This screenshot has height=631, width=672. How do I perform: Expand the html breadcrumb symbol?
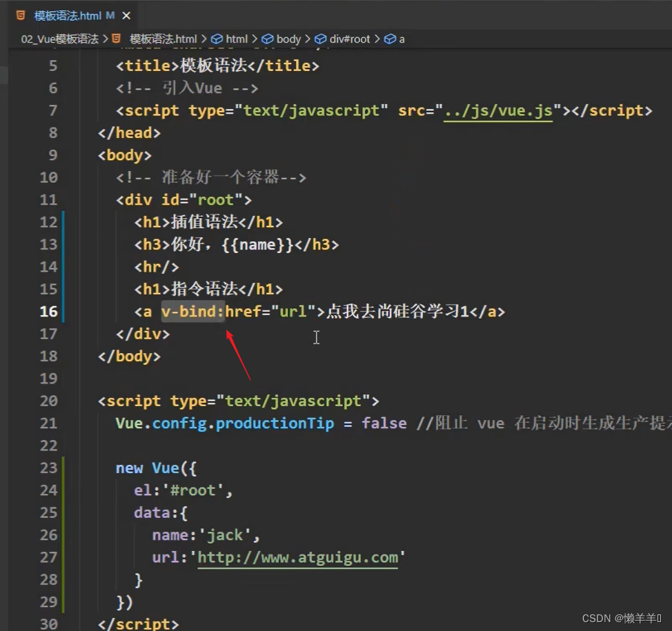click(236, 39)
